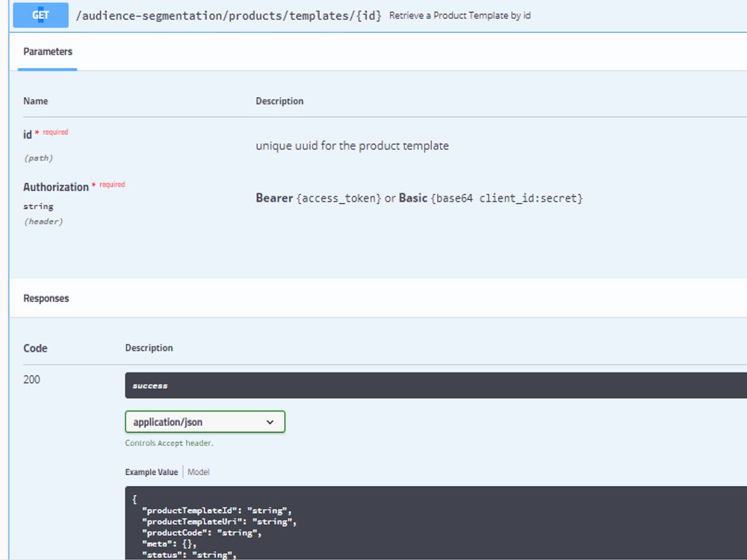The width and height of the screenshot is (747, 560).
Task: Click the 'id' parameter name
Action: (x=28, y=134)
